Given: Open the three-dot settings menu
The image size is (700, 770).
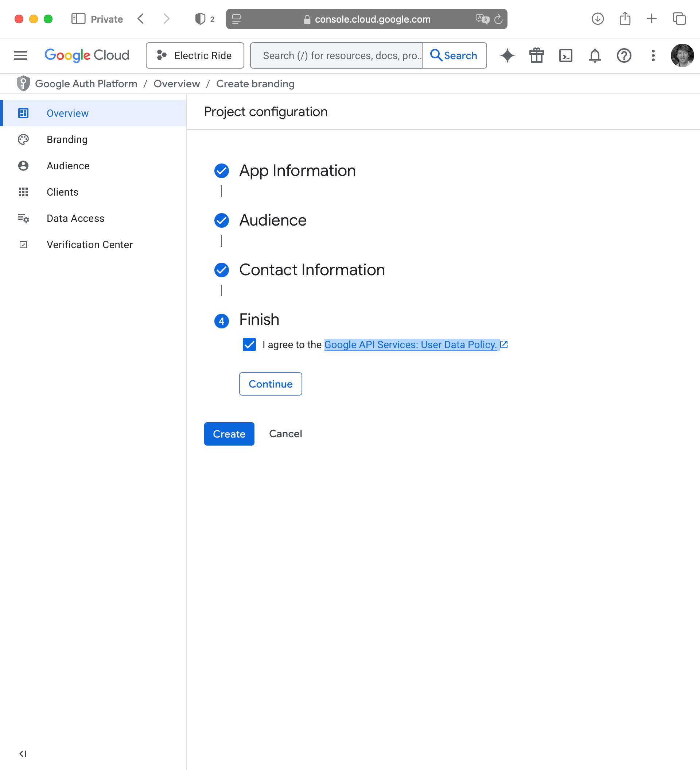Looking at the screenshot, I should [653, 56].
